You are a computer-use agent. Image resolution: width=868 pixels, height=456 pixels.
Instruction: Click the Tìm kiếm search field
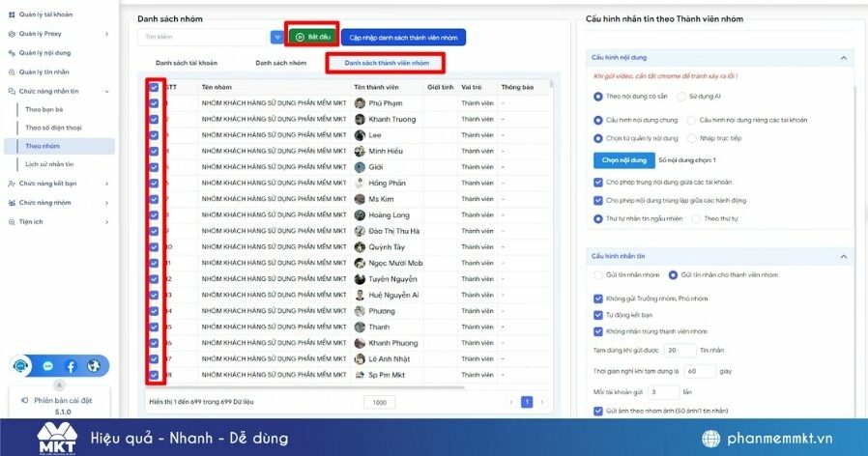[202, 37]
